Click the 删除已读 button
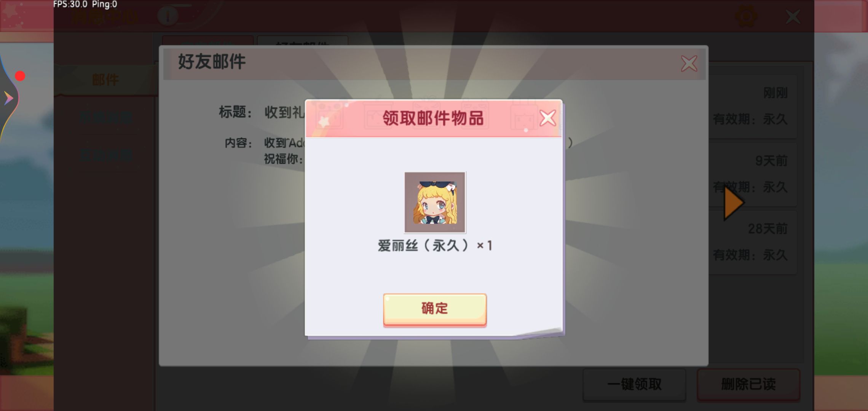 (x=748, y=384)
